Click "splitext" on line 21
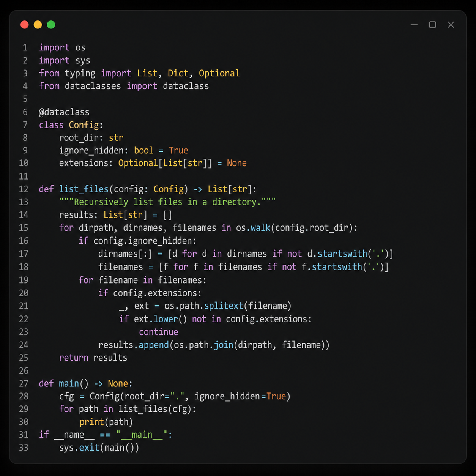 pyautogui.click(x=224, y=306)
